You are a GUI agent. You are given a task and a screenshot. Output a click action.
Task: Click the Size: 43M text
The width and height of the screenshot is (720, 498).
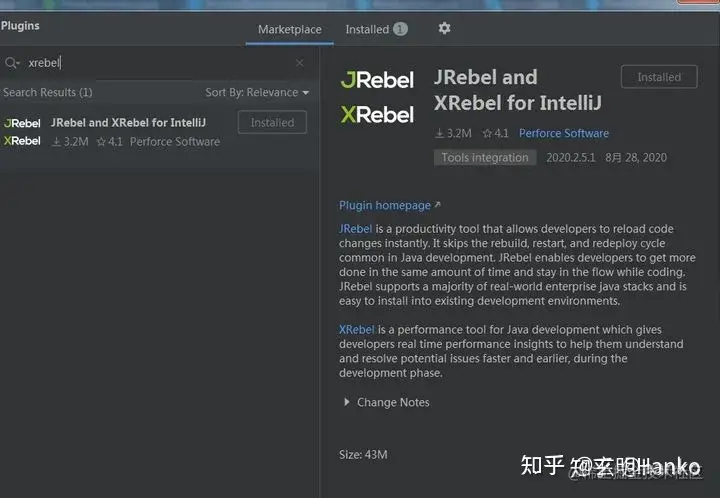(x=363, y=454)
